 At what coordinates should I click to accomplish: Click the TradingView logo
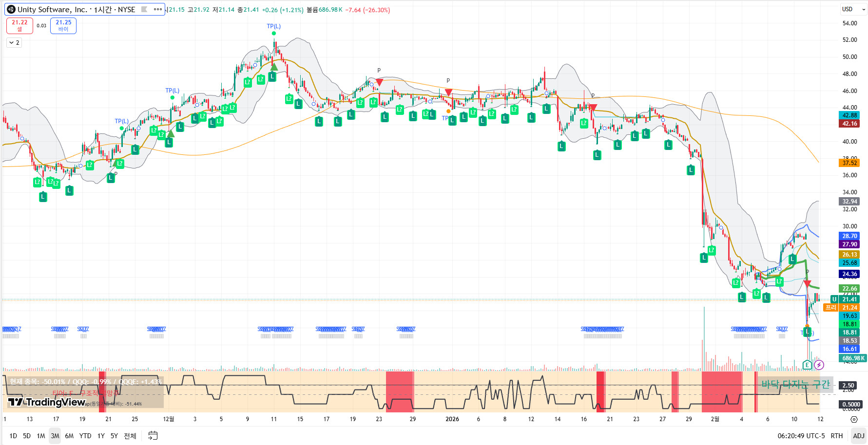click(x=47, y=402)
